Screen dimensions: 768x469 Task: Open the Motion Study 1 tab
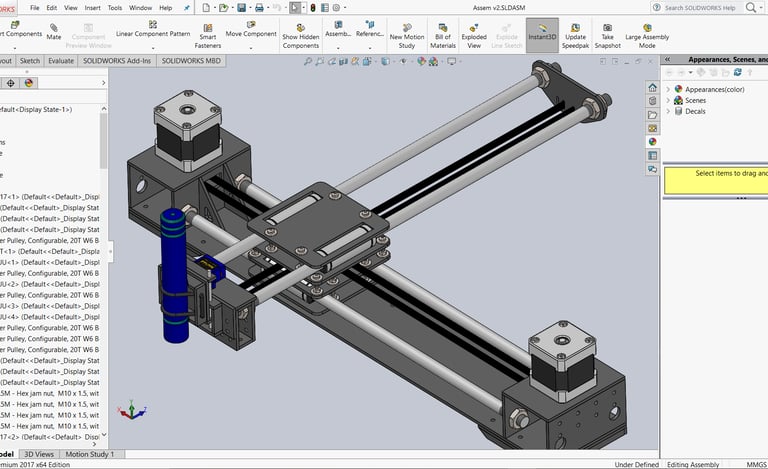click(x=90, y=454)
